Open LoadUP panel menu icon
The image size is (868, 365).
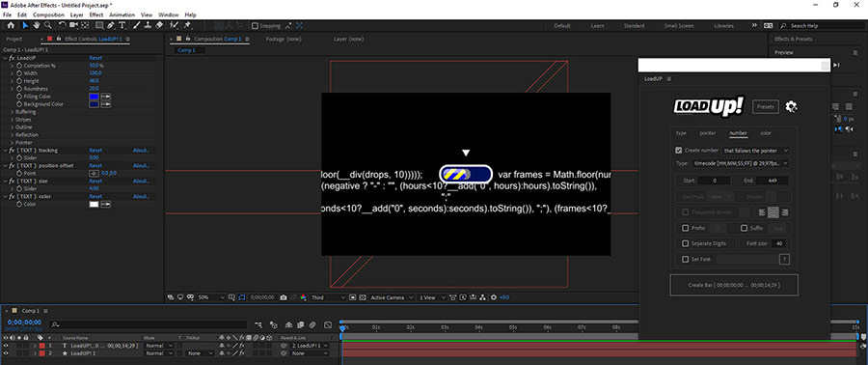pos(668,79)
